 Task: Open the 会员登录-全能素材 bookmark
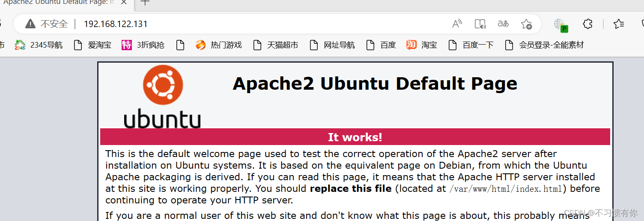coord(544,45)
